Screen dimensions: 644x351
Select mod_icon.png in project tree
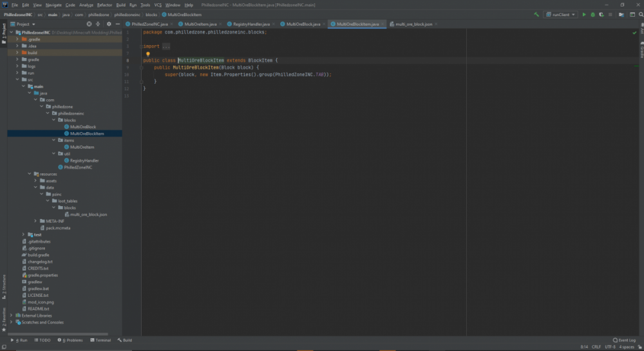pyautogui.click(x=41, y=302)
